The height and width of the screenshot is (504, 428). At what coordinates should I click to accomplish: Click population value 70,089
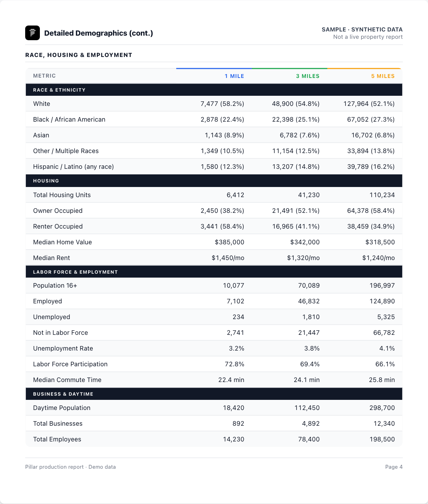[x=309, y=286]
